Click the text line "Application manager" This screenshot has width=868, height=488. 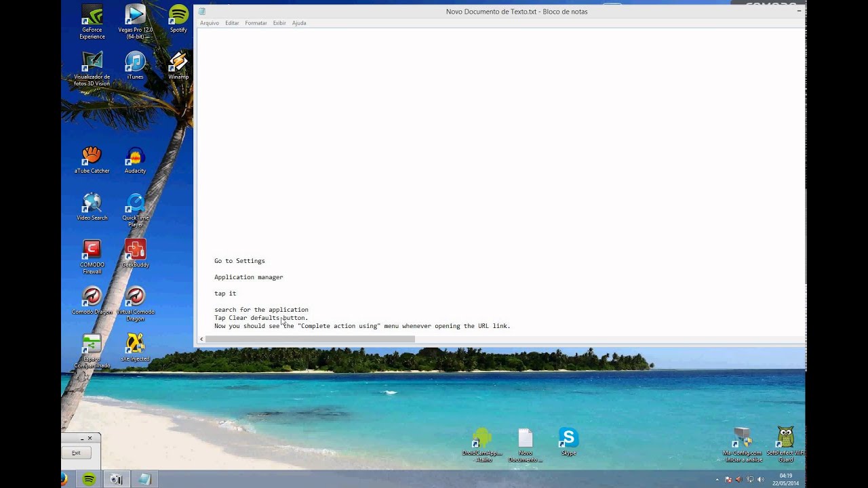248,277
